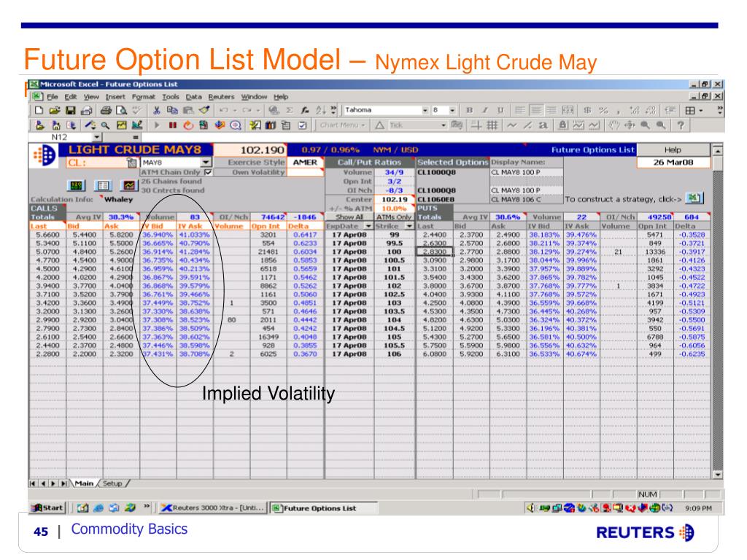747x560 pixels.
Task: Save the workbook with the floppy disk icon
Action: [x=71, y=111]
